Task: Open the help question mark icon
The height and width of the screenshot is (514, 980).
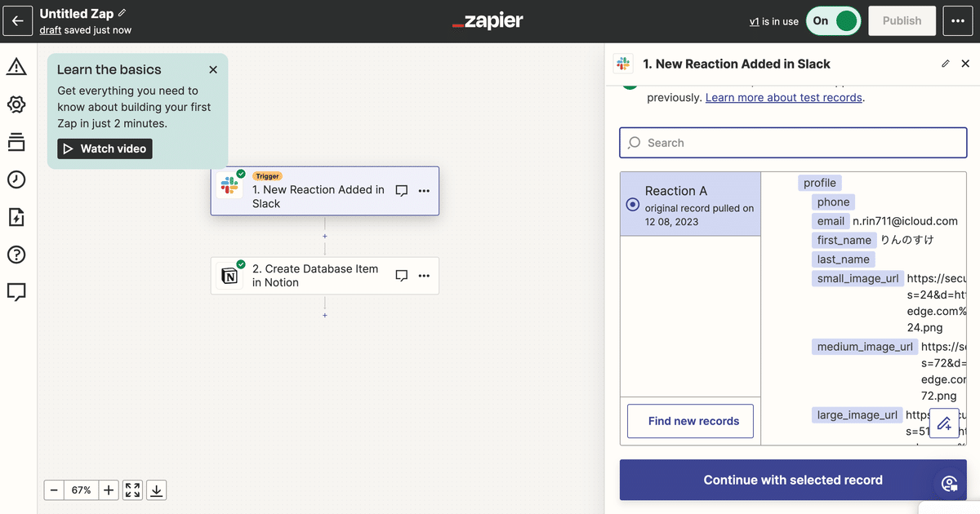Action: (16, 255)
